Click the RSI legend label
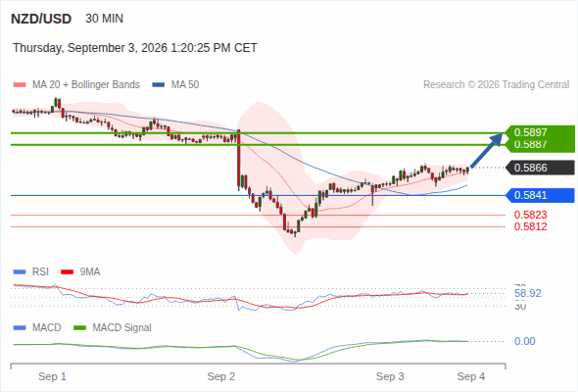Screen dimensions: 578x392 [40, 272]
